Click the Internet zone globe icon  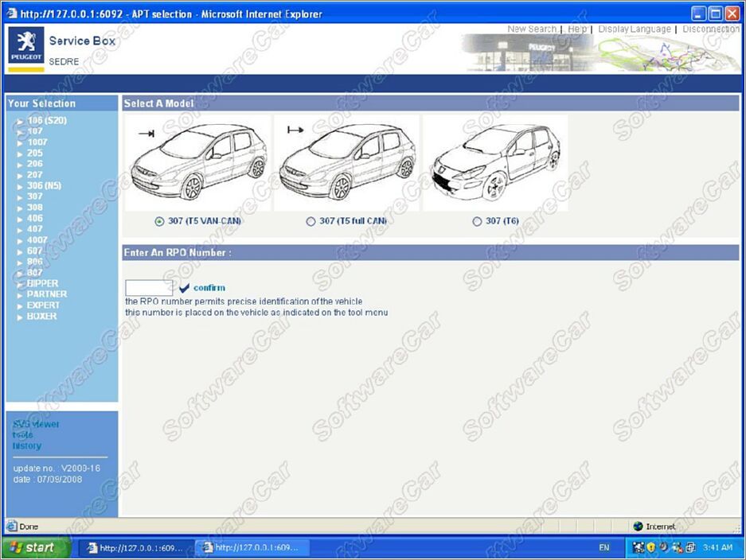pyautogui.click(x=638, y=527)
